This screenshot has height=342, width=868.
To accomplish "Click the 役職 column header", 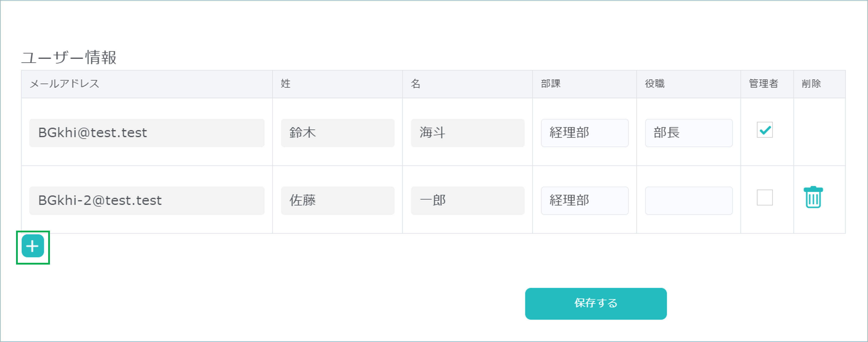I will tap(654, 84).
